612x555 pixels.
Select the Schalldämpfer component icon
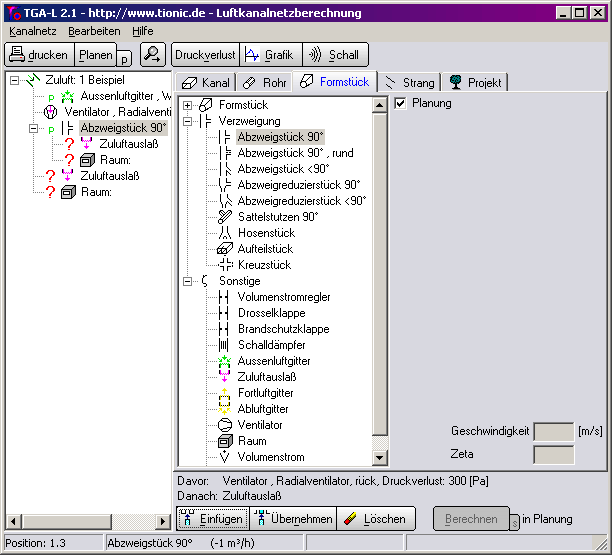click(x=225, y=345)
